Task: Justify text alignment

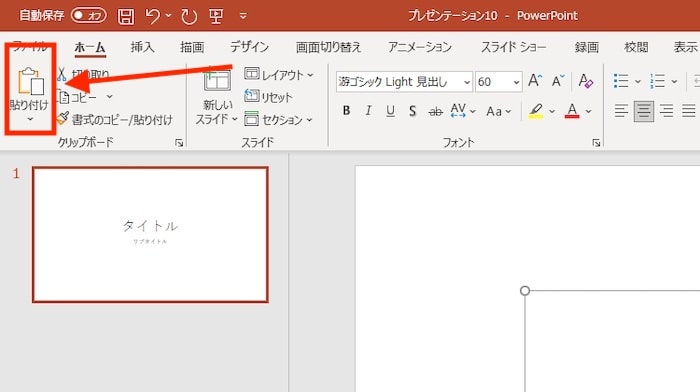Action: [x=689, y=111]
